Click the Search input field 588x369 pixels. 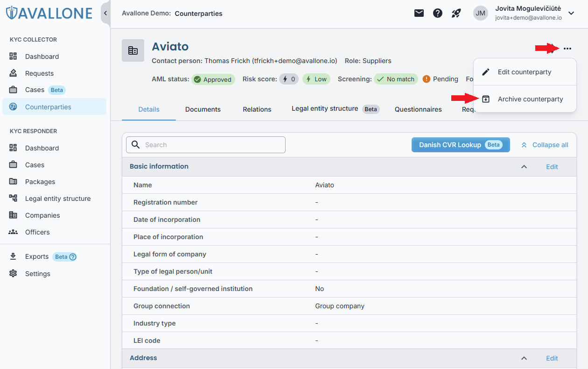pos(206,145)
